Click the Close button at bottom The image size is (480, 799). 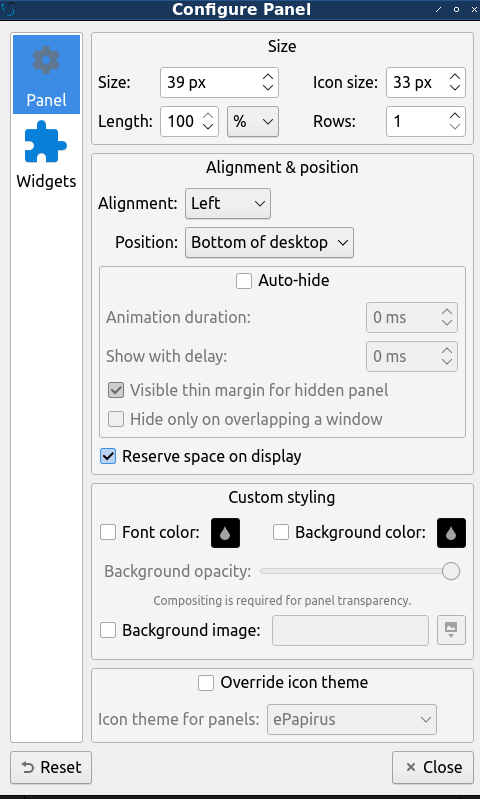click(x=433, y=767)
